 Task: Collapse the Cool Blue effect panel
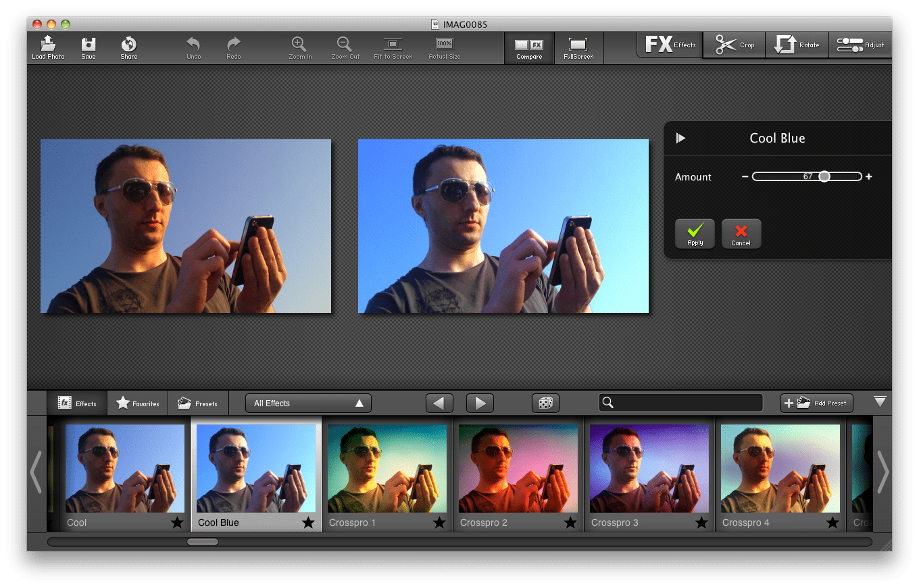point(681,137)
